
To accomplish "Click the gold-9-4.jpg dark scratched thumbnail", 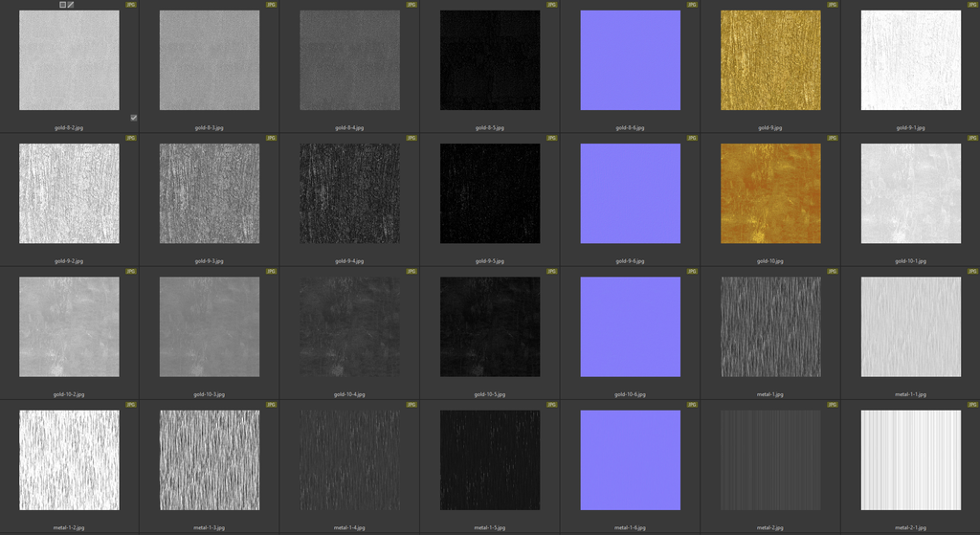I will [x=349, y=193].
